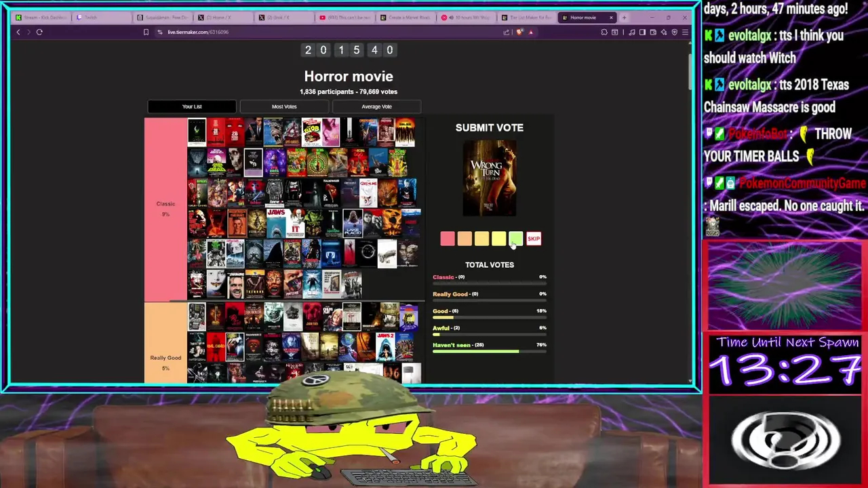The width and height of the screenshot is (868, 488).
Task: Select the Average Vote view
Action: pyautogui.click(x=376, y=106)
